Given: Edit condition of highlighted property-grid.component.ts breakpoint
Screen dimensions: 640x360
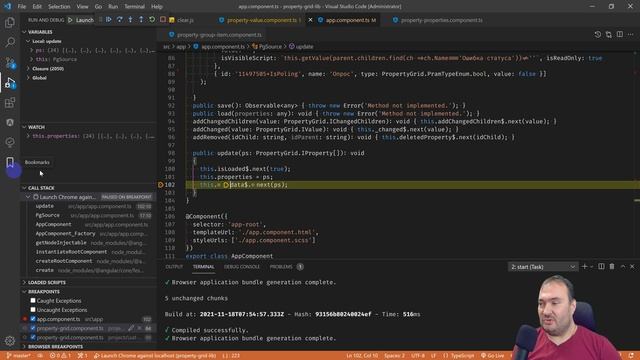Looking at the screenshot, I should pyautogui.click(x=131, y=328).
